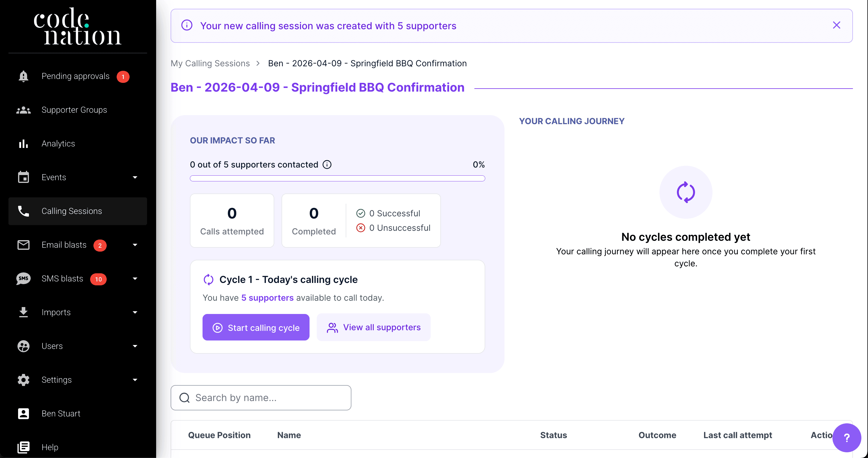This screenshot has width=868, height=458.
Task: Click the Pending approvals bell icon
Action: [x=23, y=77]
